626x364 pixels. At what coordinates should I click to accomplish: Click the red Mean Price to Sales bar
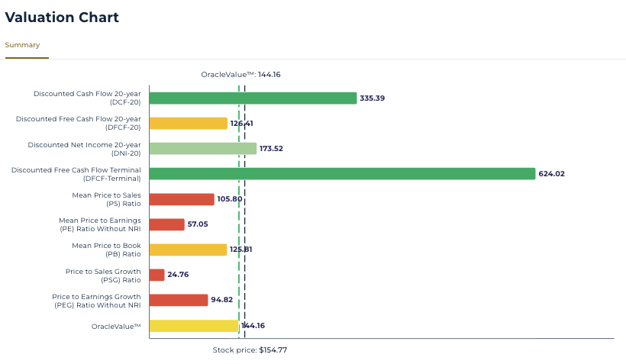[182, 199]
